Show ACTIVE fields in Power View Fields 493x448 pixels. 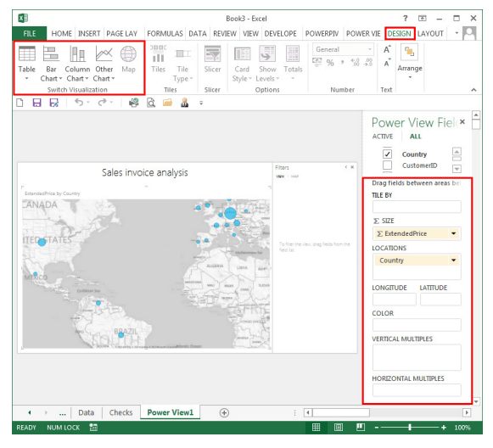(383, 137)
